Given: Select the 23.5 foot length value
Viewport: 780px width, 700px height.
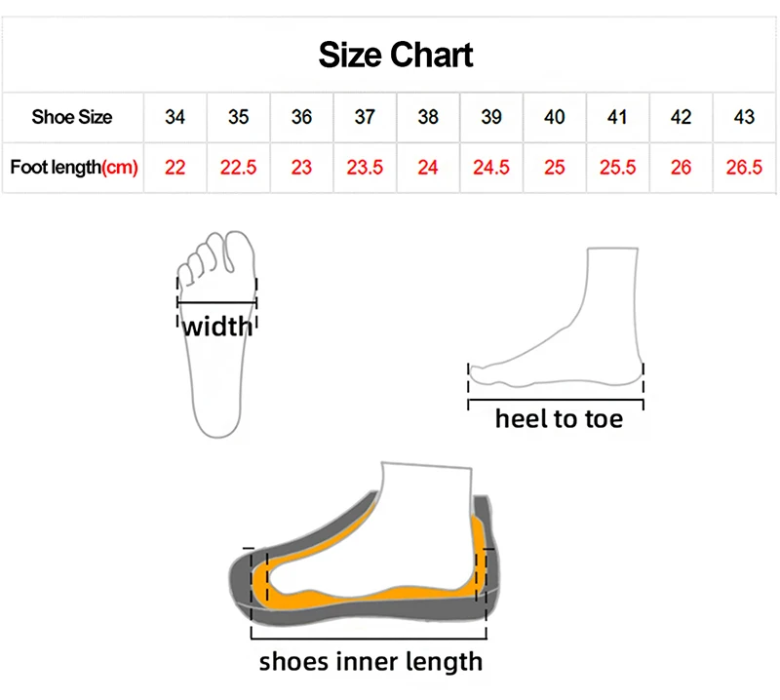Looking at the screenshot, I should pos(365,168).
